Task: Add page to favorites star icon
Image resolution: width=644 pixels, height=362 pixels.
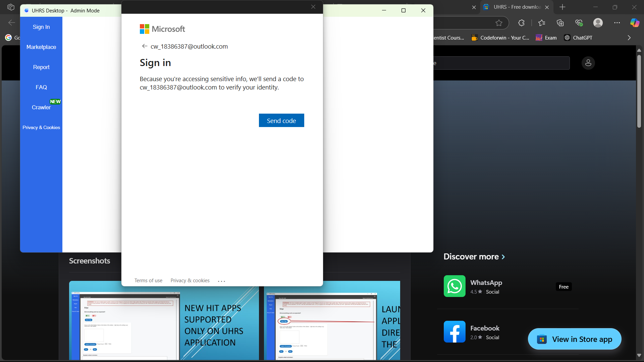Action: [499, 23]
